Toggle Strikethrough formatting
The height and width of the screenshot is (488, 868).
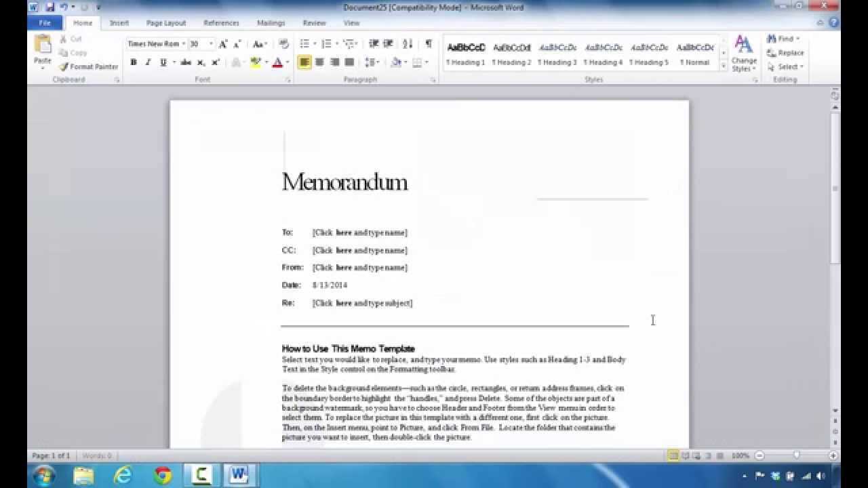pos(186,62)
